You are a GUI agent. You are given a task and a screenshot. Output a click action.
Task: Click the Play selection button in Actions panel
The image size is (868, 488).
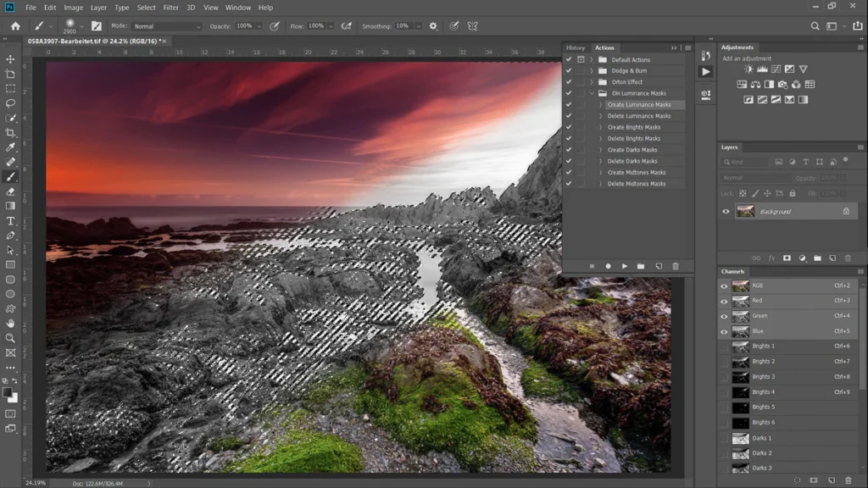[625, 266]
